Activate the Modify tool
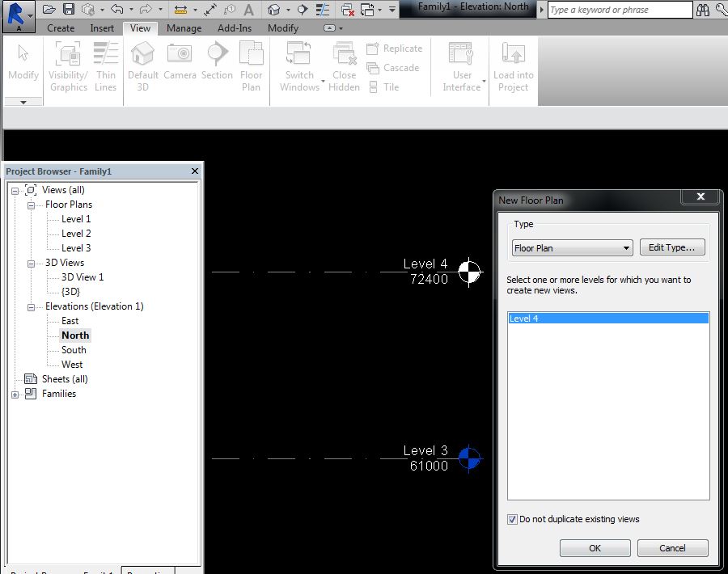The height and width of the screenshot is (574, 728). (23, 65)
